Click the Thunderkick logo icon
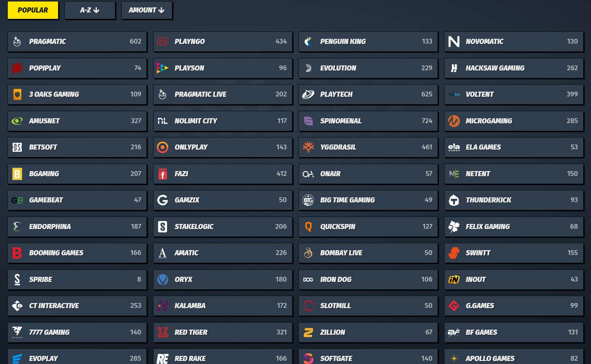 pos(454,200)
